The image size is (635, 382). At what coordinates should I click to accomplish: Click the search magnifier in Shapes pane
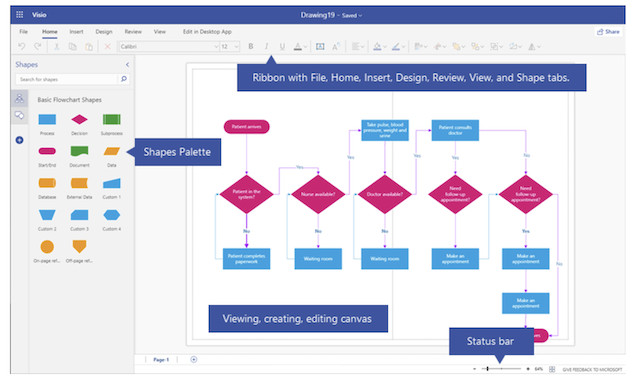[124, 79]
